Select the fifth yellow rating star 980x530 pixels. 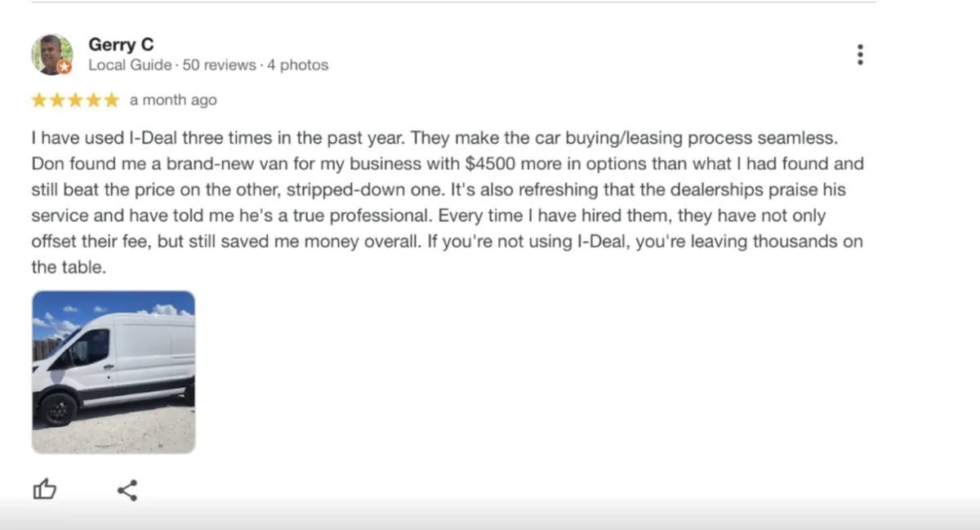pos(111,100)
